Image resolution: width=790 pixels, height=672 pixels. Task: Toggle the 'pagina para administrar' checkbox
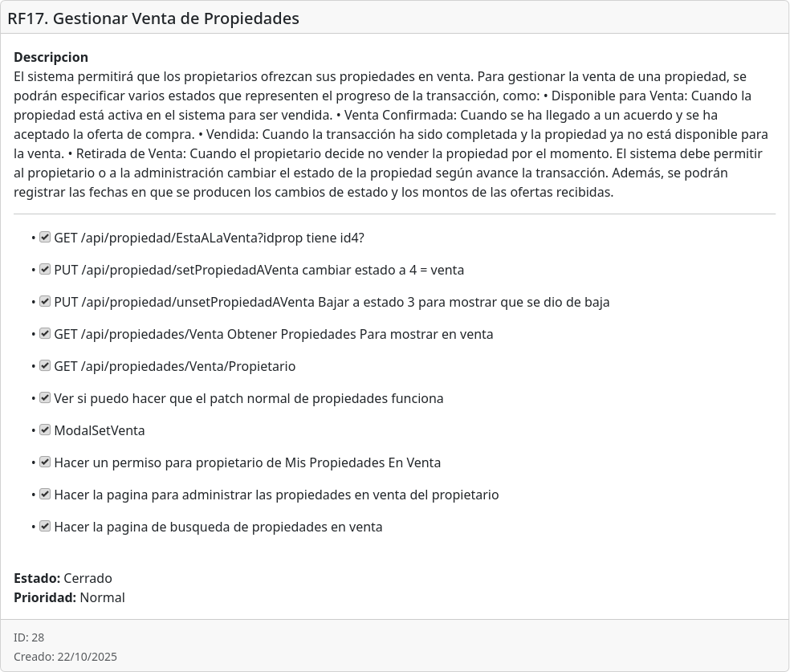pos(45,495)
